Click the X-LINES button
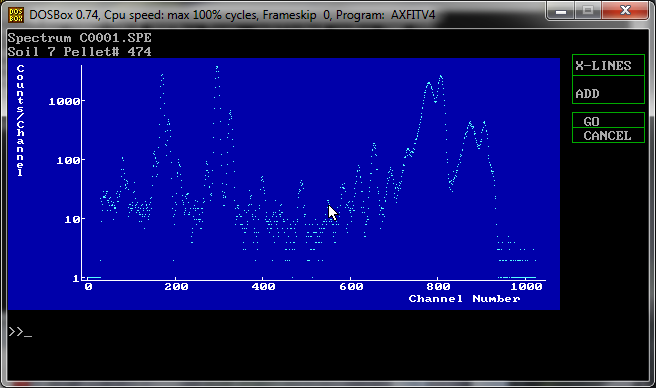The width and height of the screenshot is (656, 388). (x=608, y=66)
